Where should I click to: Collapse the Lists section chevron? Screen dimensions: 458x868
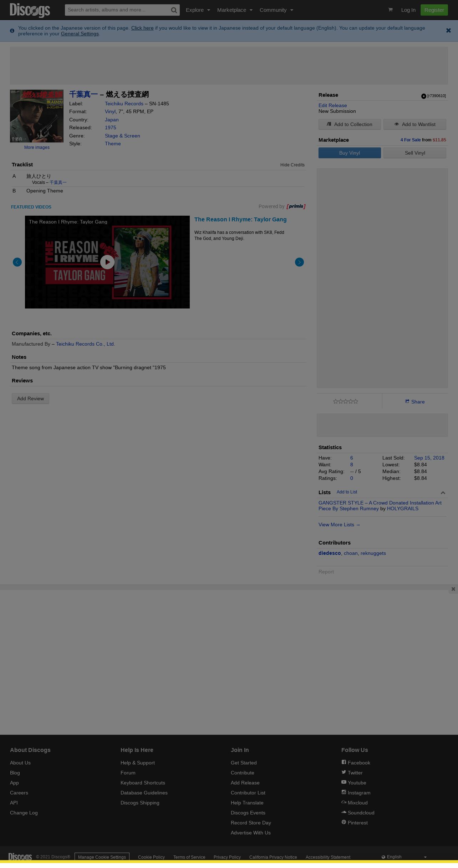point(443,493)
